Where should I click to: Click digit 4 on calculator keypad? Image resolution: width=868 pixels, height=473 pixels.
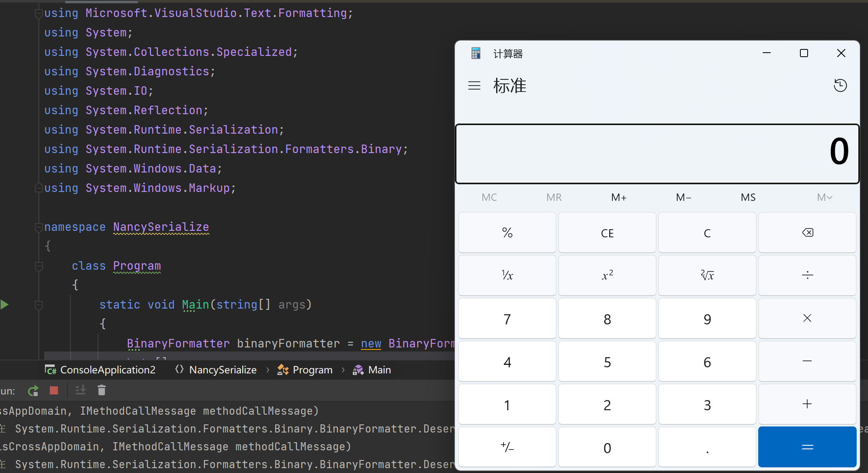point(507,361)
